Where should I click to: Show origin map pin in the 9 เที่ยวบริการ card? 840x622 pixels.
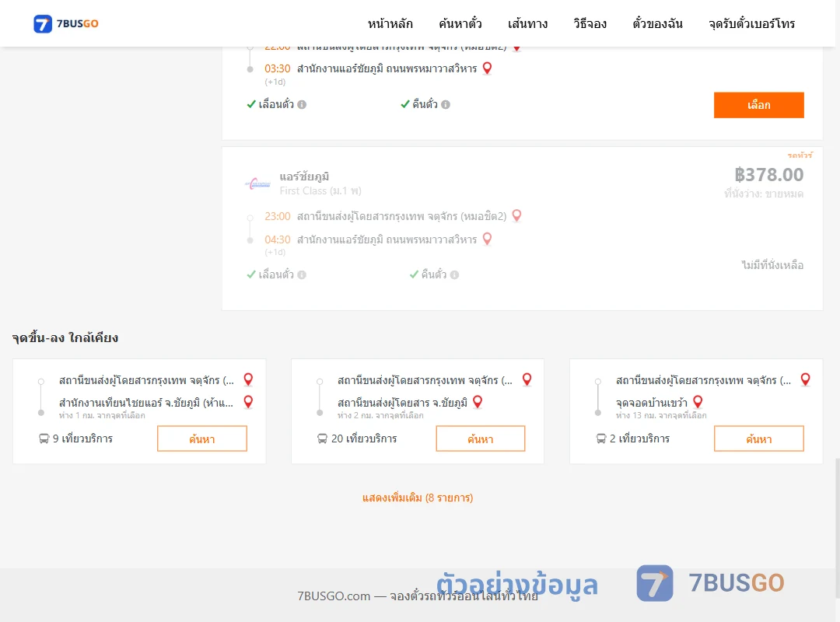248,379
